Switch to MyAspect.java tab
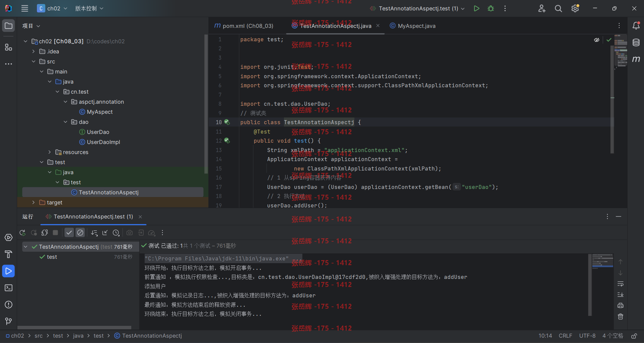Screen dimensions: 644x343 click(413, 26)
